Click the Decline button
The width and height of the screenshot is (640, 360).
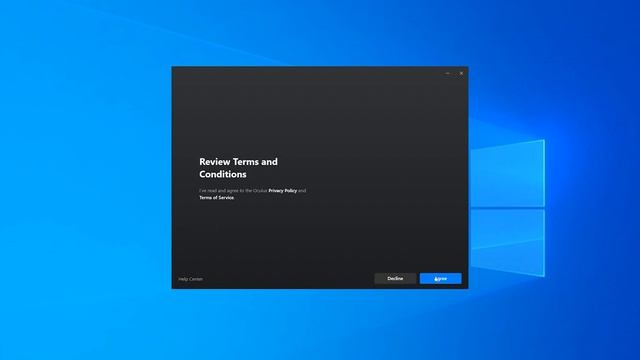click(x=395, y=278)
